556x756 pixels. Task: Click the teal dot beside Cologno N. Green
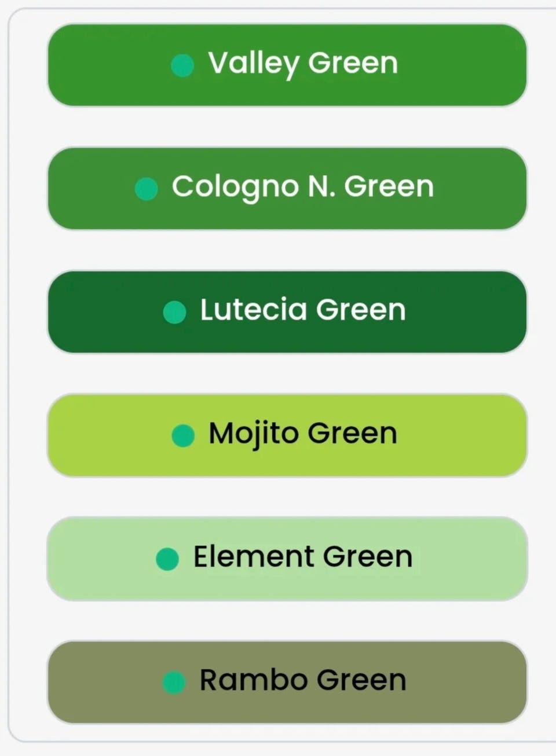147,189
